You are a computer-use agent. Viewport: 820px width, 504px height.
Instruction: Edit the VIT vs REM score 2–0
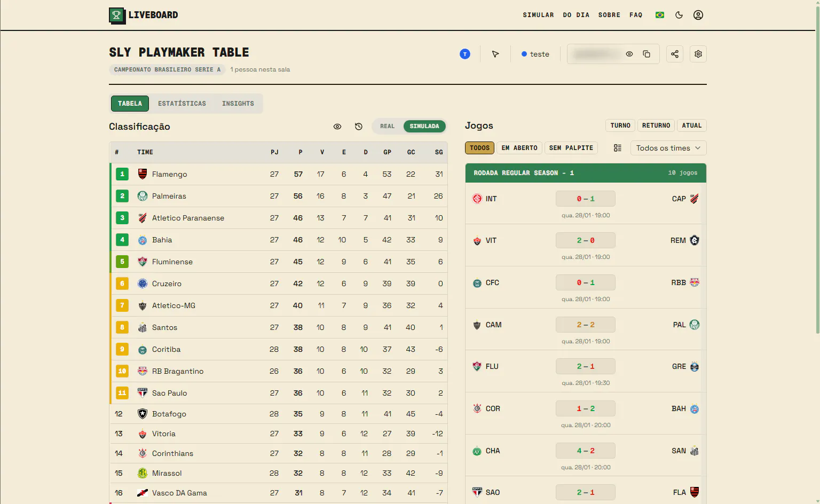pos(586,240)
